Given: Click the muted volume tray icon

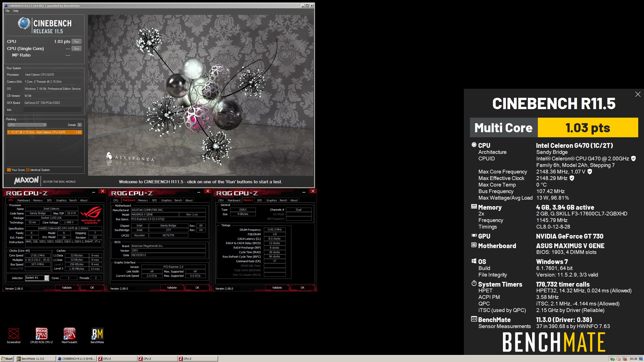Looking at the screenshot, I should (x=619, y=359).
